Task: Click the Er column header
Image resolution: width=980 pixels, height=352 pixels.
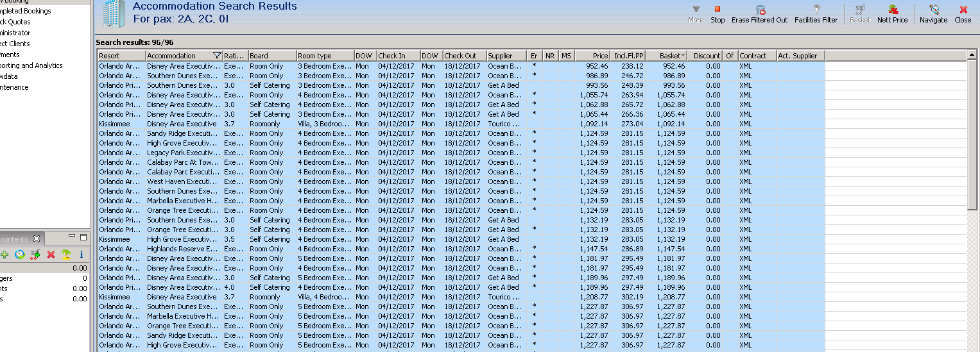Action: pyautogui.click(x=535, y=56)
